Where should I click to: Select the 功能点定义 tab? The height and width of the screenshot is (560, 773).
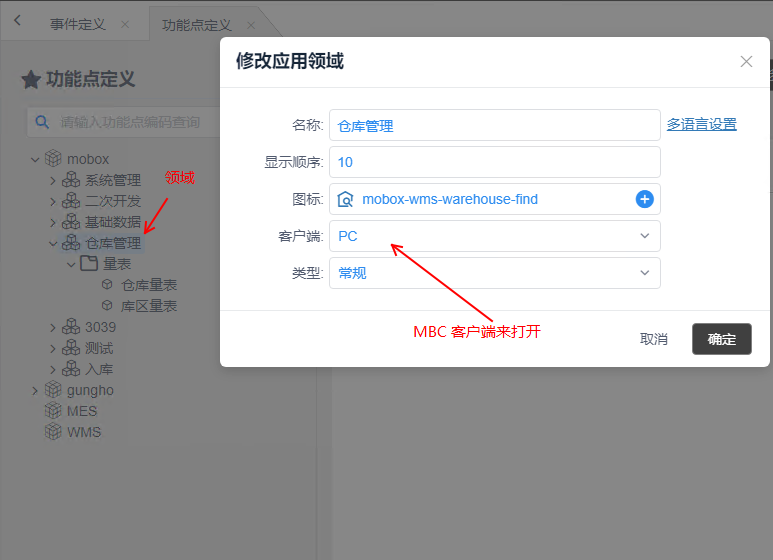[196, 24]
